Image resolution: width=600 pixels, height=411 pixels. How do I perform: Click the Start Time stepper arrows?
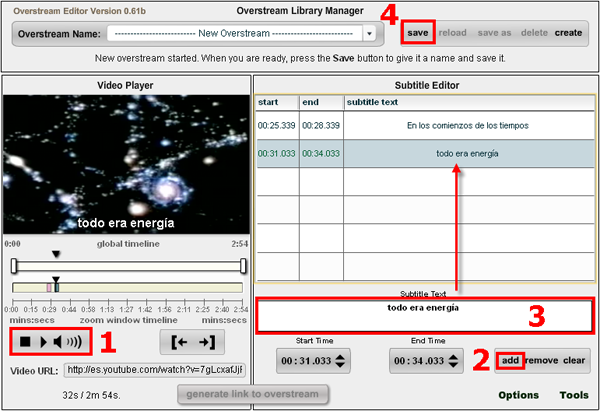[x=343, y=361]
